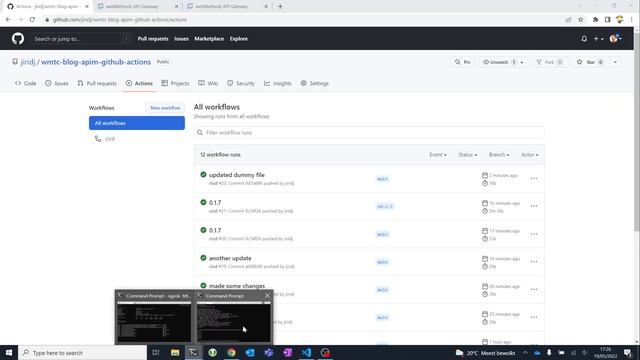This screenshot has height=360, width=640.
Task: Open the Security repository tab
Action: tap(241, 83)
